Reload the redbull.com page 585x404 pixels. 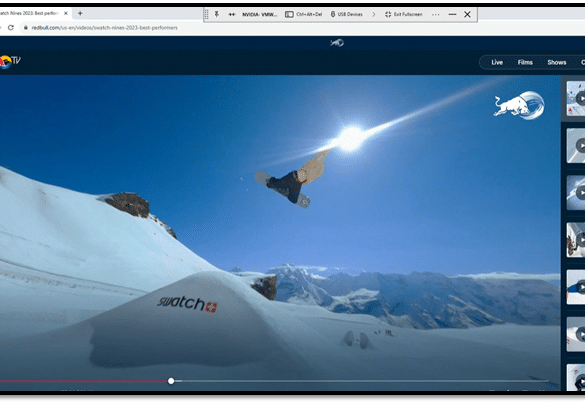tap(11, 28)
